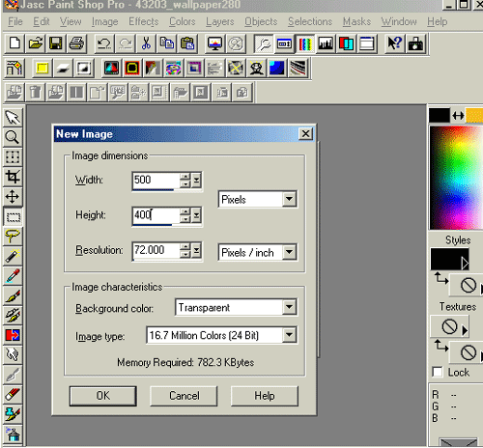This screenshot has height=448, width=483.
Task: Open Resolution slider popup arrow
Action: pyautogui.click(x=196, y=250)
